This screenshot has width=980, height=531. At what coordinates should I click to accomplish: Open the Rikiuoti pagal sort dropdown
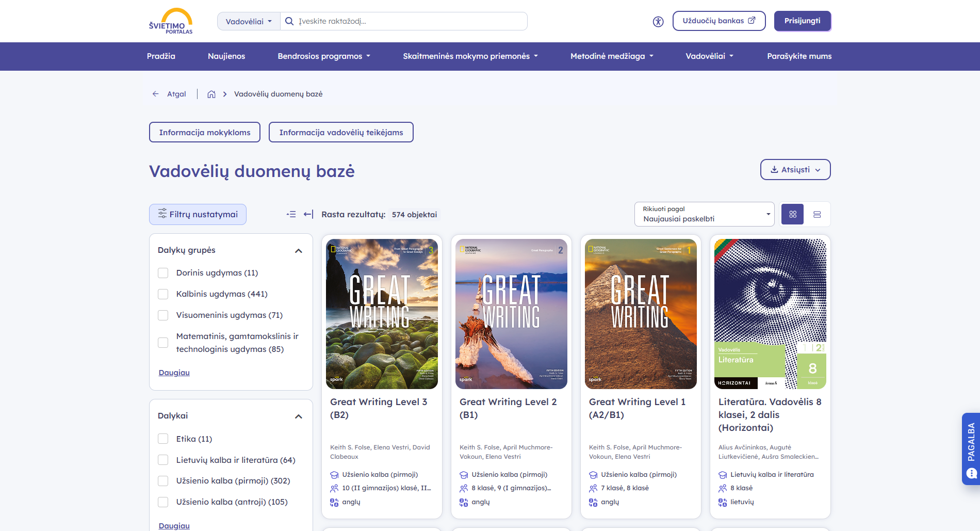coord(704,214)
